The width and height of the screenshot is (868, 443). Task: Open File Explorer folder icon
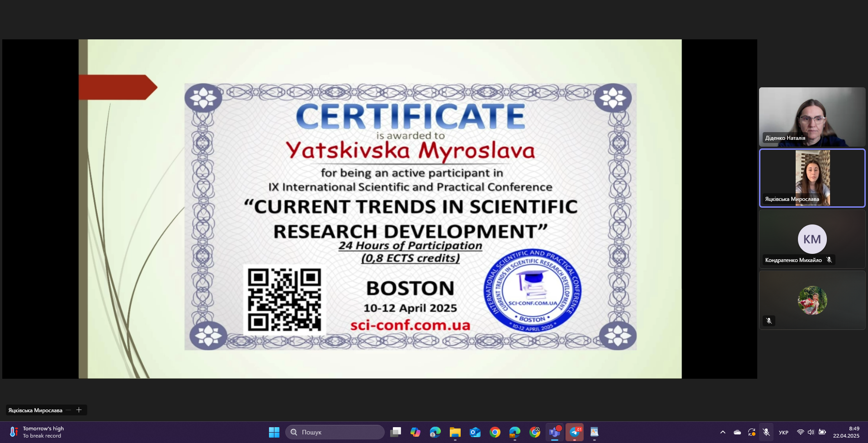click(x=455, y=432)
